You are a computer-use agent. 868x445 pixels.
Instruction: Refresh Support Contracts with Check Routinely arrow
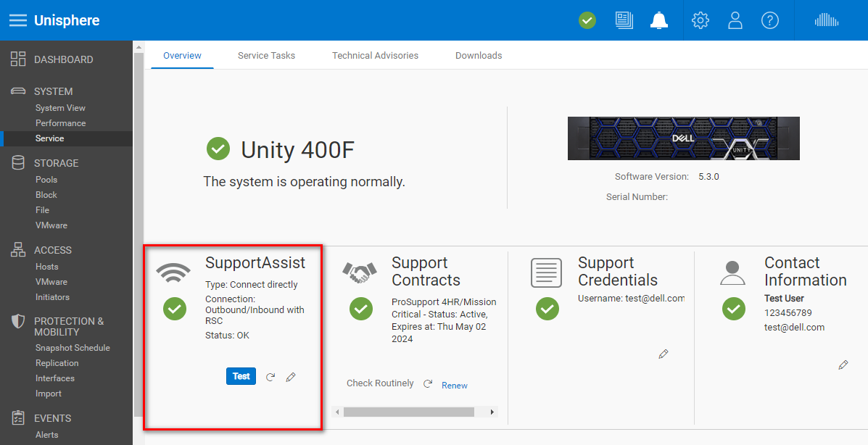coord(427,383)
